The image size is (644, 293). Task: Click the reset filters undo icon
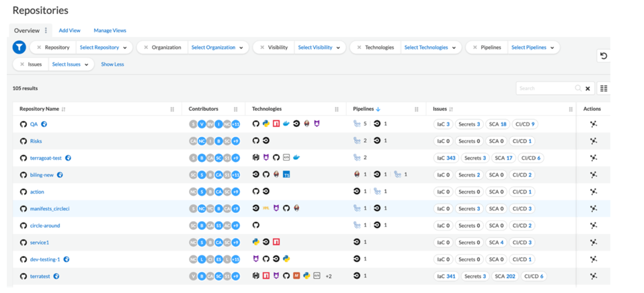(x=603, y=56)
